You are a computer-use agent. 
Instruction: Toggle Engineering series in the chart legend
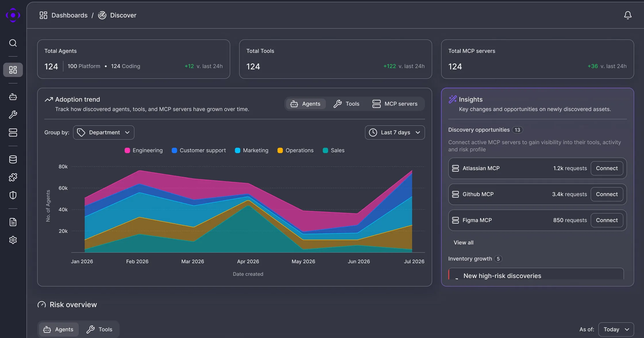pyautogui.click(x=144, y=150)
